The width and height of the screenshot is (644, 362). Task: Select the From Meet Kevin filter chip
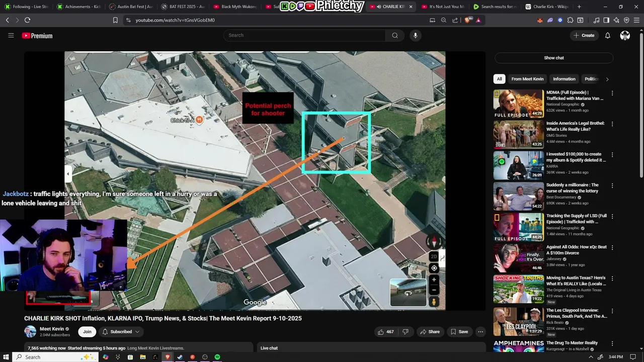click(x=527, y=79)
